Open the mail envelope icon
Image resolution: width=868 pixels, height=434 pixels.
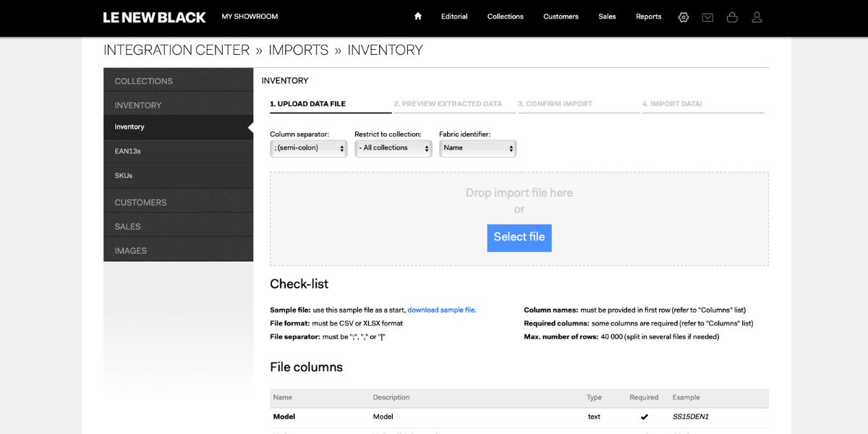(x=707, y=17)
